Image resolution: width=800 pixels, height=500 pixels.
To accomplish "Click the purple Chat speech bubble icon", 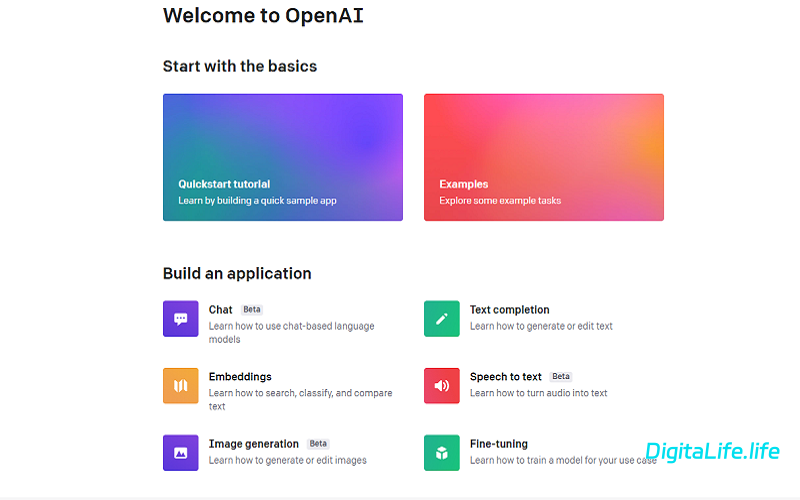I will click(180, 319).
